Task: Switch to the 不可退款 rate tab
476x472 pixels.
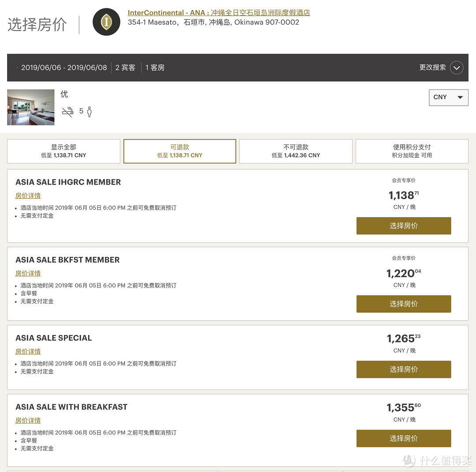Action: click(x=296, y=151)
